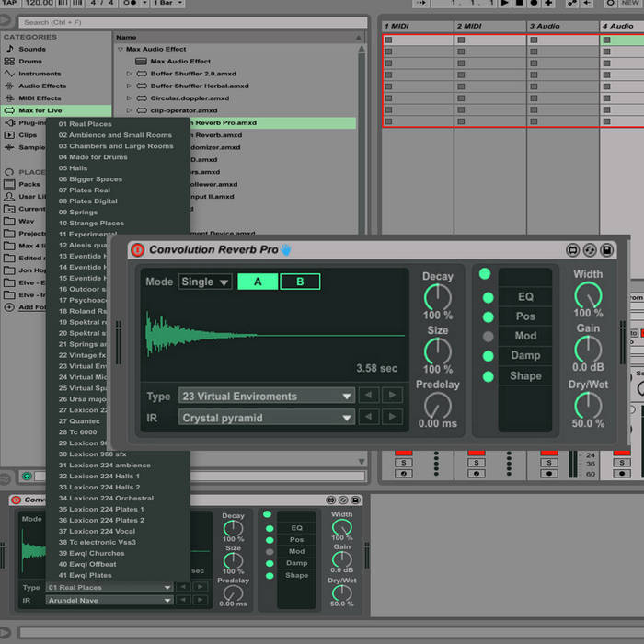Screen dimensions: 644x644
Task: Click next IR arrow beside Crystal pyramid
Action: coord(392,418)
